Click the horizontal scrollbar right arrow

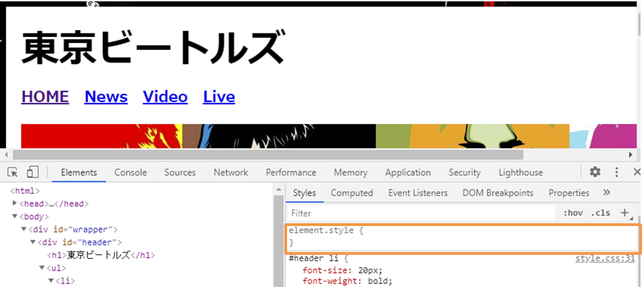pos(631,155)
